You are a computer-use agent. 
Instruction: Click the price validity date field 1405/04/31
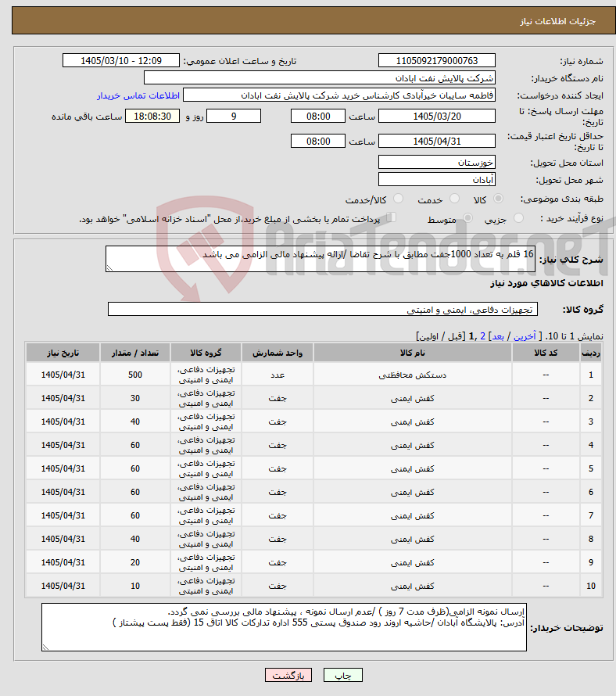(437, 141)
